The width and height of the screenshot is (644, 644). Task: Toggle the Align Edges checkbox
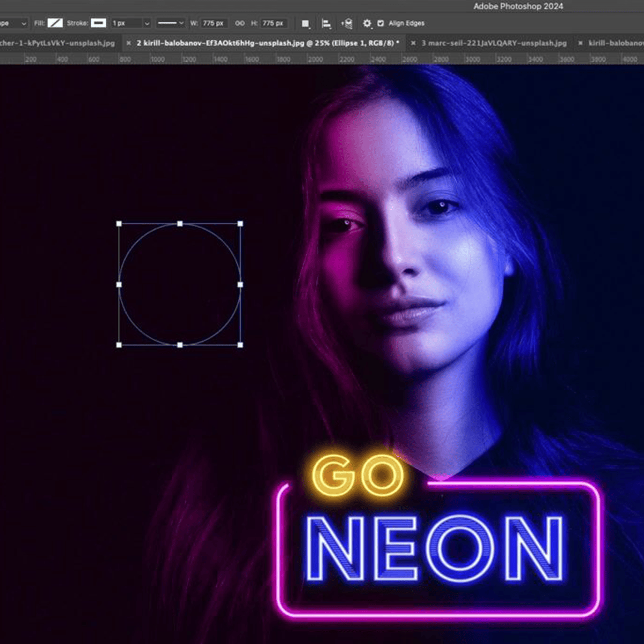(381, 23)
